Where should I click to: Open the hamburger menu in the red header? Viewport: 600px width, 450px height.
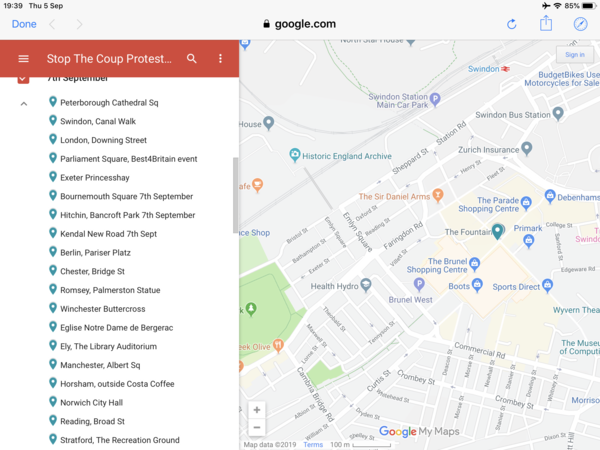(24, 59)
